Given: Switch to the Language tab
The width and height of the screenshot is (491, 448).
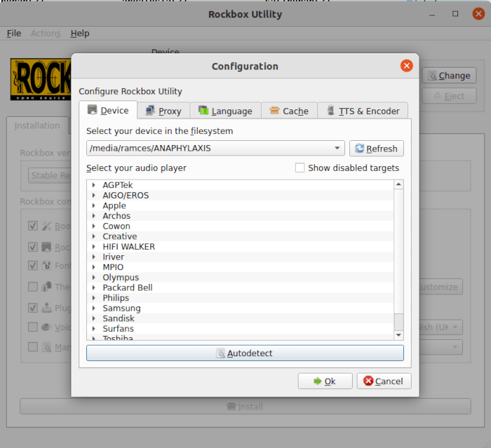Looking at the screenshot, I should [225, 111].
